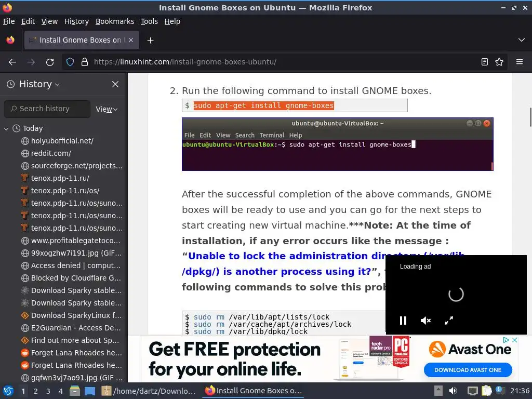
Task: Toggle reader view icon
Action: 485,62
